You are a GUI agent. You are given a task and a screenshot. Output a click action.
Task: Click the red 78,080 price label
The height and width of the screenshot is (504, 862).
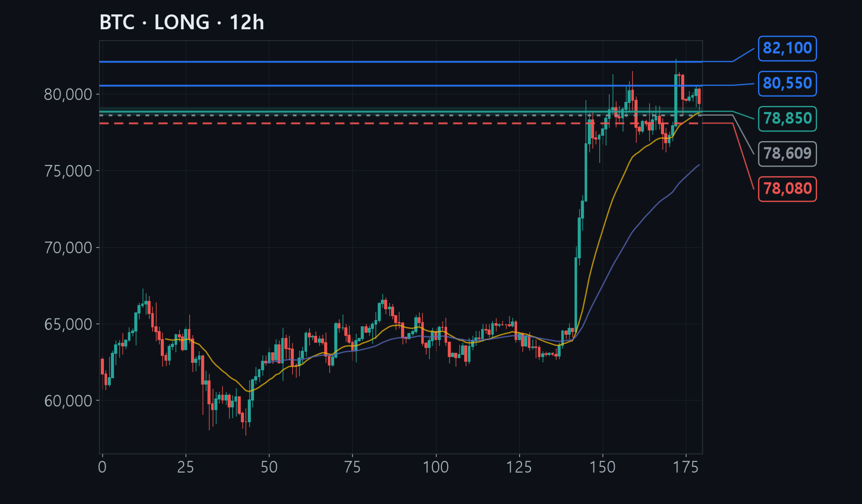pyautogui.click(x=787, y=188)
